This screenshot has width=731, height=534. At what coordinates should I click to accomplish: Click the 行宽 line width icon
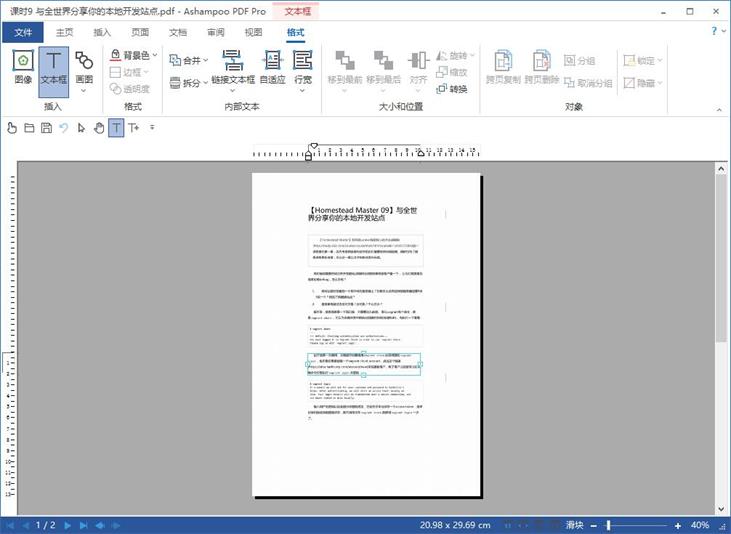click(303, 61)
